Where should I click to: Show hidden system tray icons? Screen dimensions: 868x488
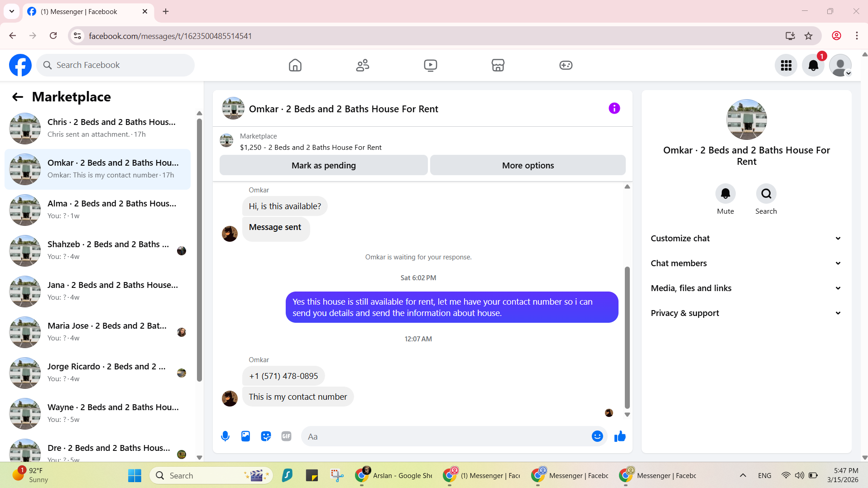(743, 476)
